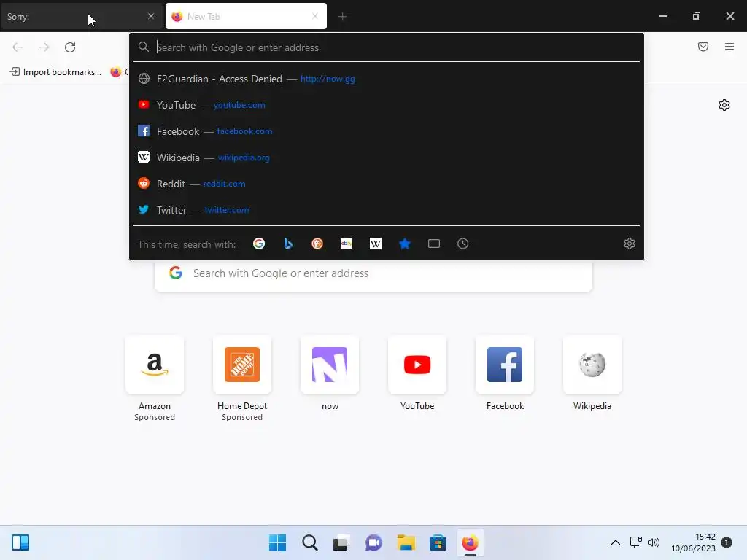The width and height of the screenshot is (747, 560).
Task: Open E2Guardian Access Denied suggestion
Action: (387, 79)
